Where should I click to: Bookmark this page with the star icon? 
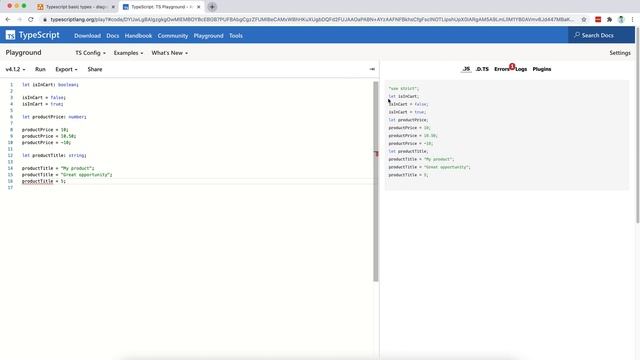584,19
